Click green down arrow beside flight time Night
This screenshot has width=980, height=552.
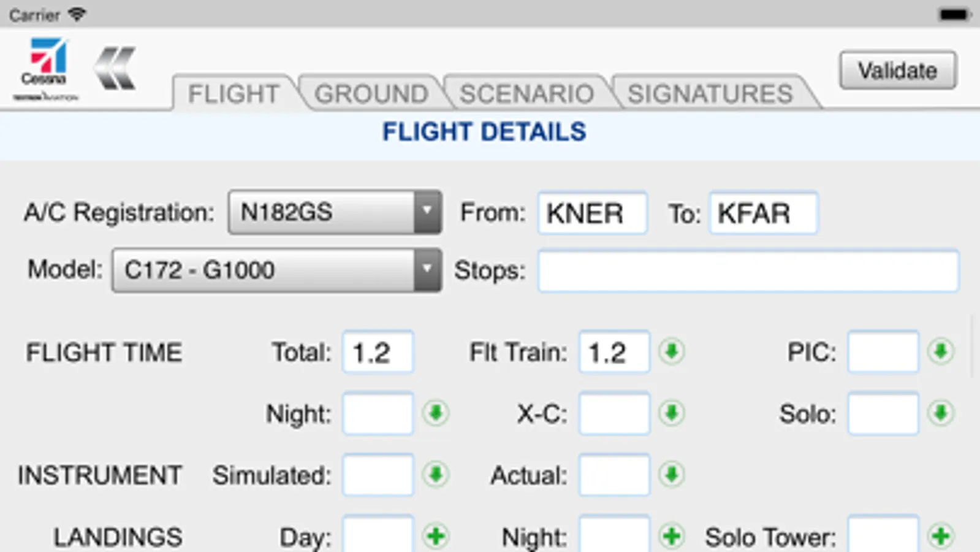click(436, 413)
